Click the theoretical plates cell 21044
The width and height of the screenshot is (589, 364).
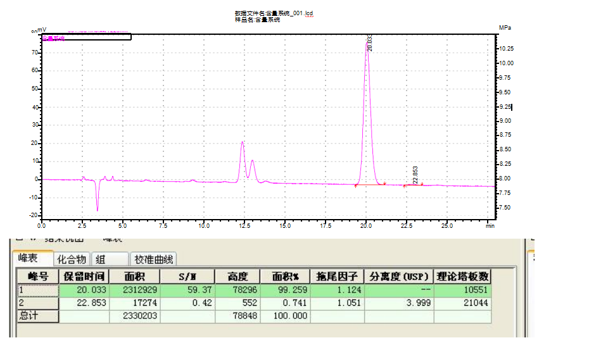[x=464, y=303]
